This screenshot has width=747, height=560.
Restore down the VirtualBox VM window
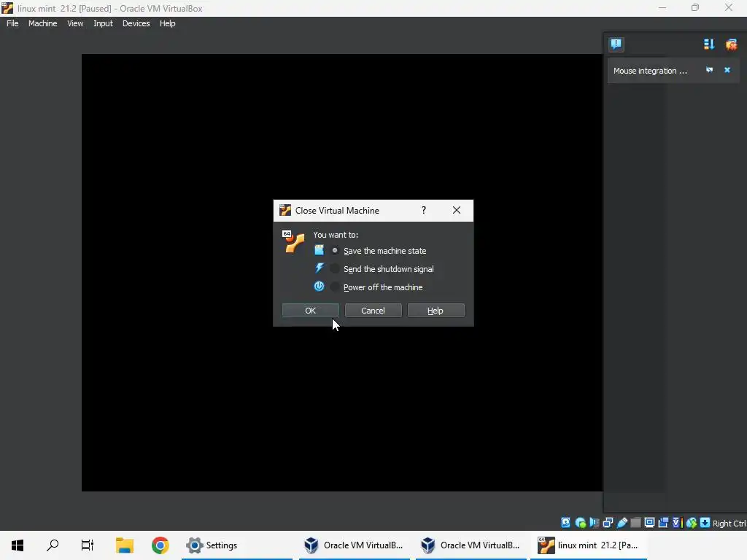(x=695, y=8)
